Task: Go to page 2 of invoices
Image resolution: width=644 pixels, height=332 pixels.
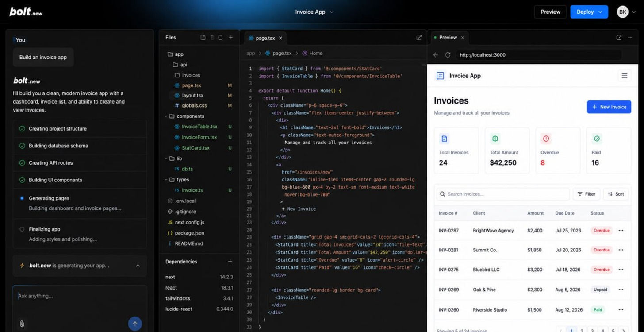Action: pos(582,330)
